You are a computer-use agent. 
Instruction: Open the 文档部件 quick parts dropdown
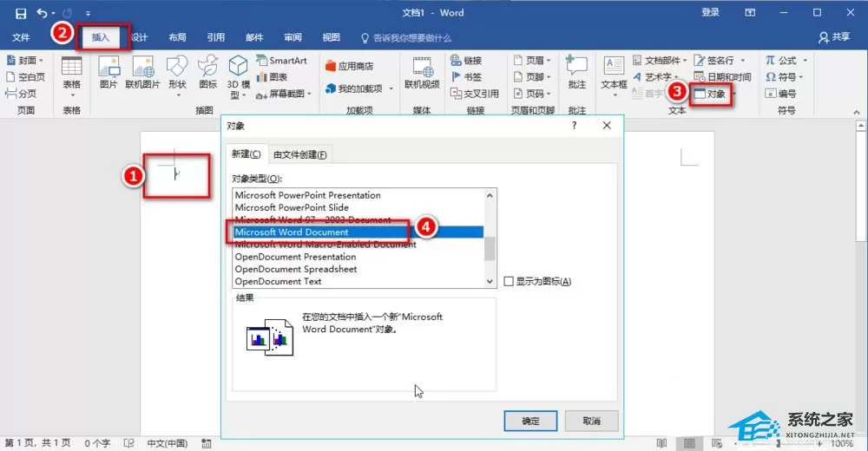[660, 61]
